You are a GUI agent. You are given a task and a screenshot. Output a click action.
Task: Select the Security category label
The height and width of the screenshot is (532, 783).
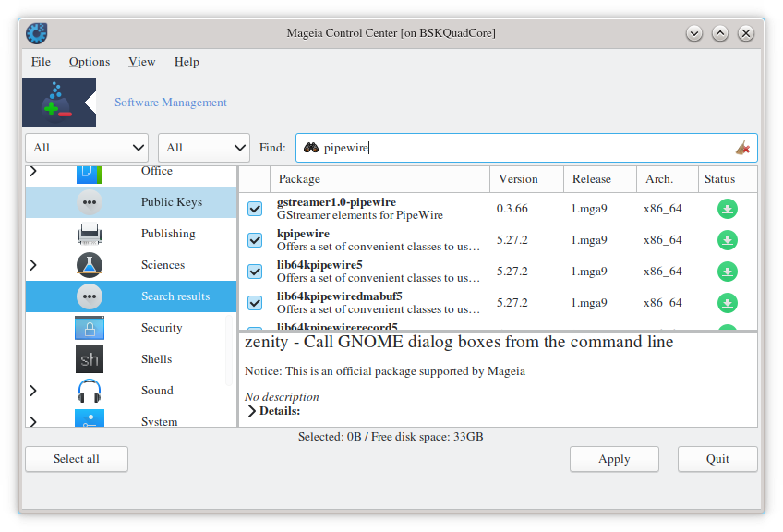(162, 328)
